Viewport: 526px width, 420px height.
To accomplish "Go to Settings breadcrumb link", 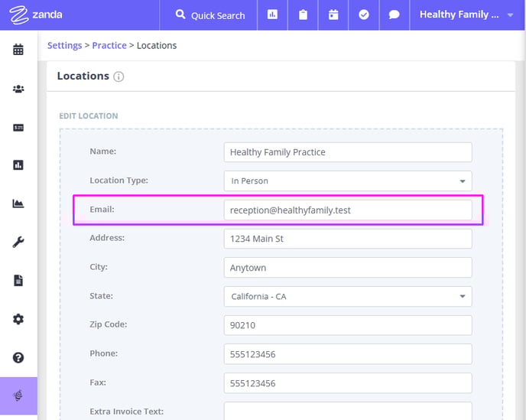I will click(x=64, y=45).
